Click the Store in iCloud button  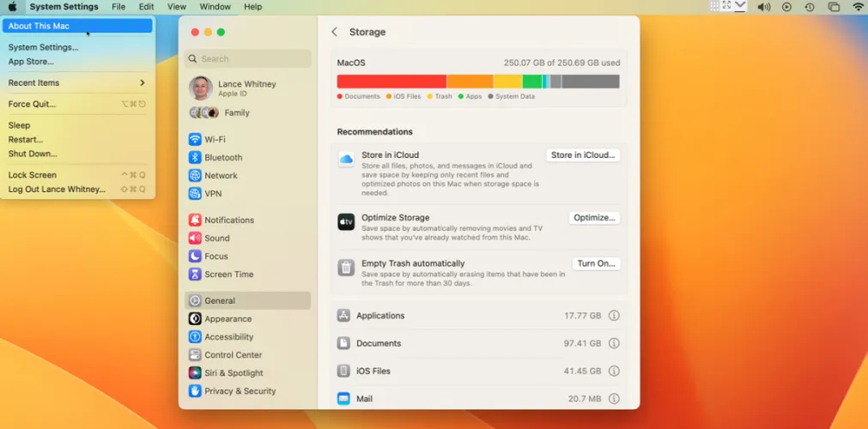(x=583, y=155)
